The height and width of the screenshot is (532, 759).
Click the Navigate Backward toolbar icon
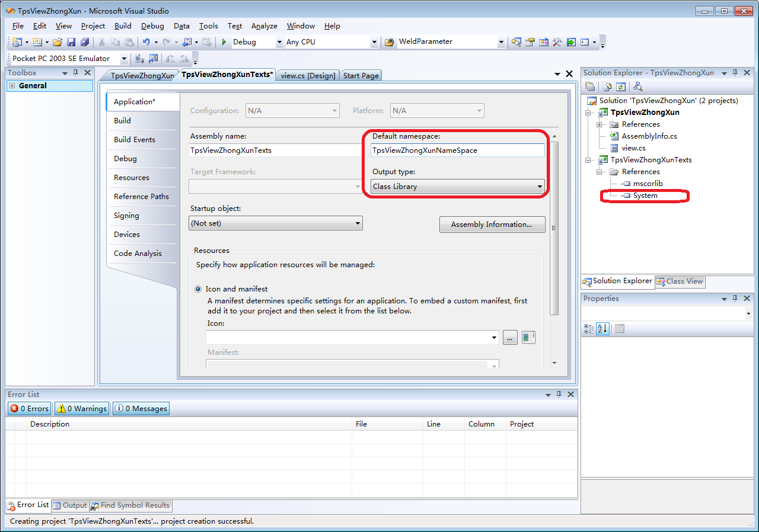187,42
